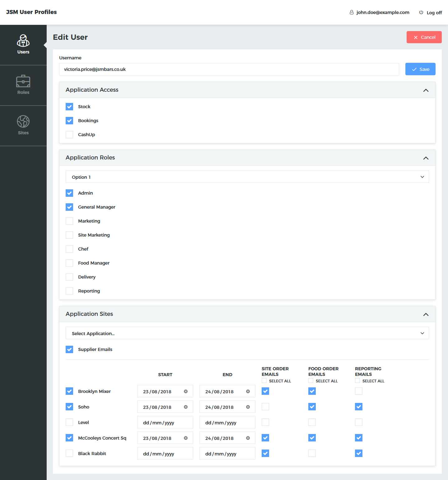This screenshot has width=448, height=480.
Task: Open the Roles briefcase icon in sidebar
Action: coord(23,81)
